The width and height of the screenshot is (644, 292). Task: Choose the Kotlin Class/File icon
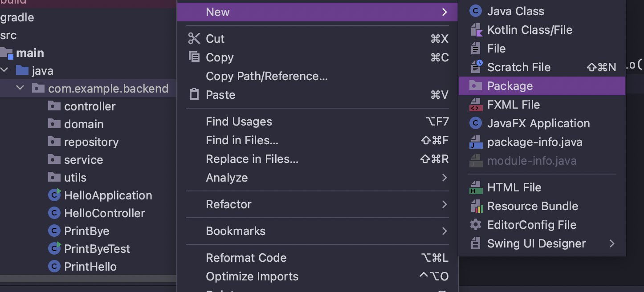(x=476, y=30)
